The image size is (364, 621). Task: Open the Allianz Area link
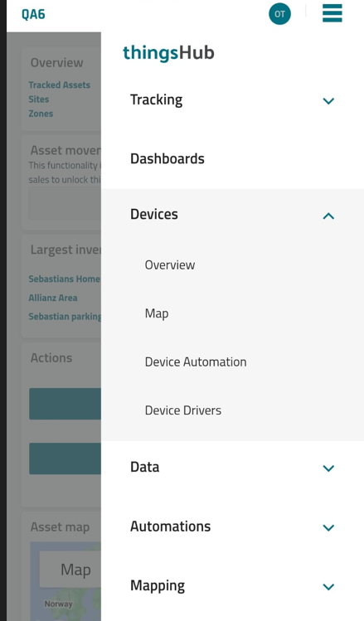click(53, 298)
